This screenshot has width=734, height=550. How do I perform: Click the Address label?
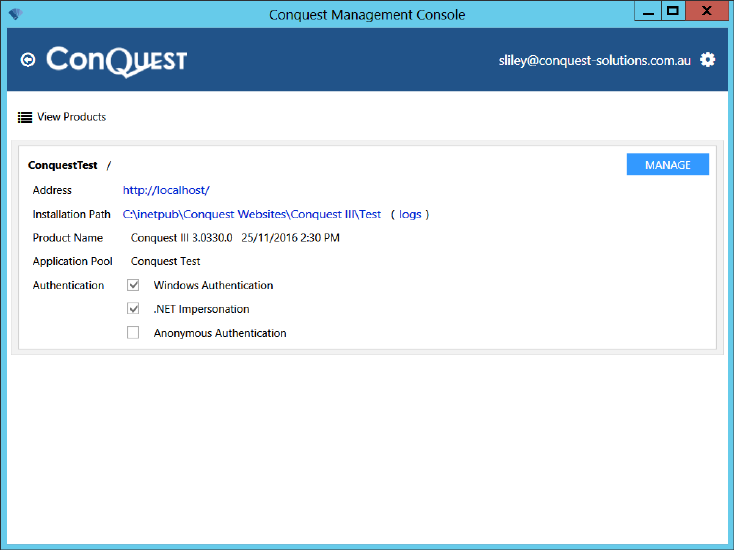(52, 190)
